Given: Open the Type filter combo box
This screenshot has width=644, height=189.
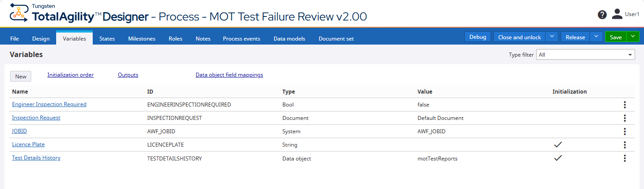Looking at the screenshot, I should tap(585, 55).
